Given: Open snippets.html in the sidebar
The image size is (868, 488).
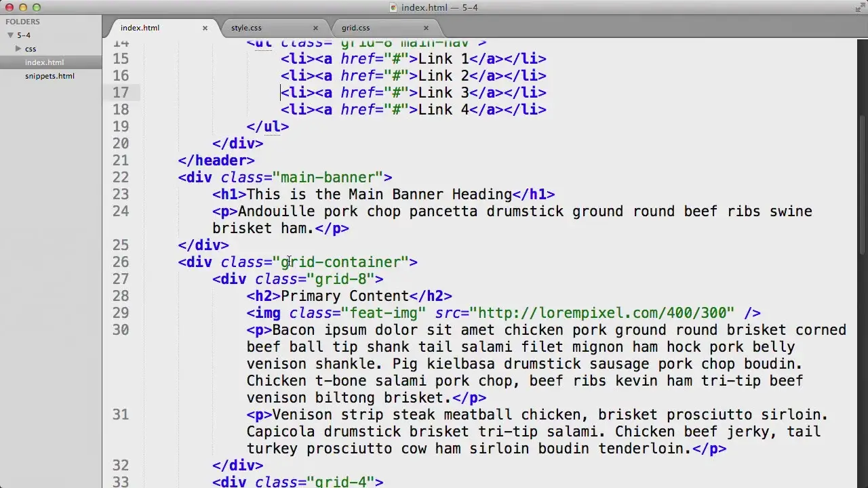Looking at the screenshot, I should [x=51, y=76].
